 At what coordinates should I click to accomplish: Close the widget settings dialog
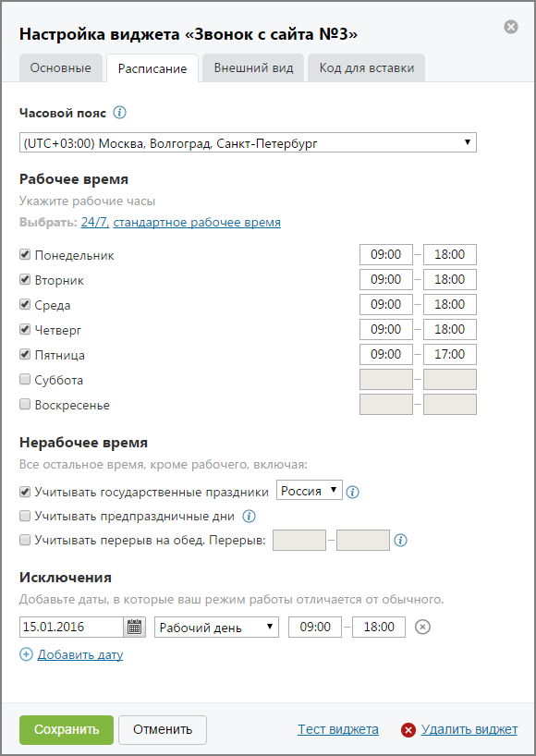[511, 27]
